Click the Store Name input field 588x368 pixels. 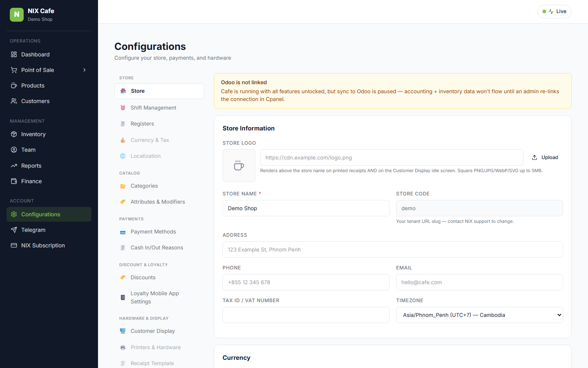tap(306, 208)
